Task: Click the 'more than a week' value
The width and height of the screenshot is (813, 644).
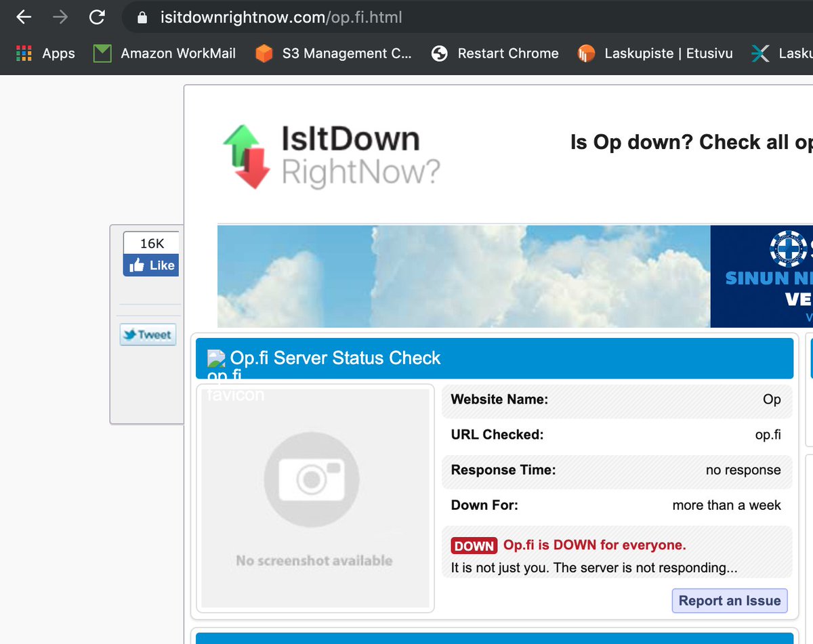Action: click(726, 505)
